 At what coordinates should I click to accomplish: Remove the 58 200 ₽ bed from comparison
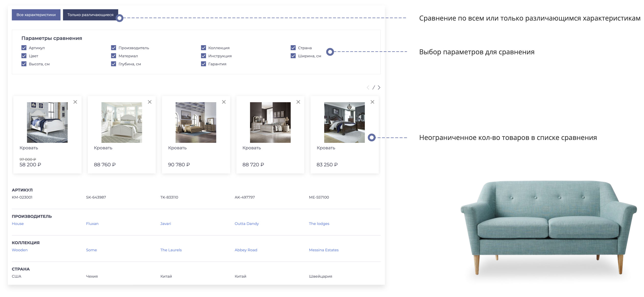[75, 102]
